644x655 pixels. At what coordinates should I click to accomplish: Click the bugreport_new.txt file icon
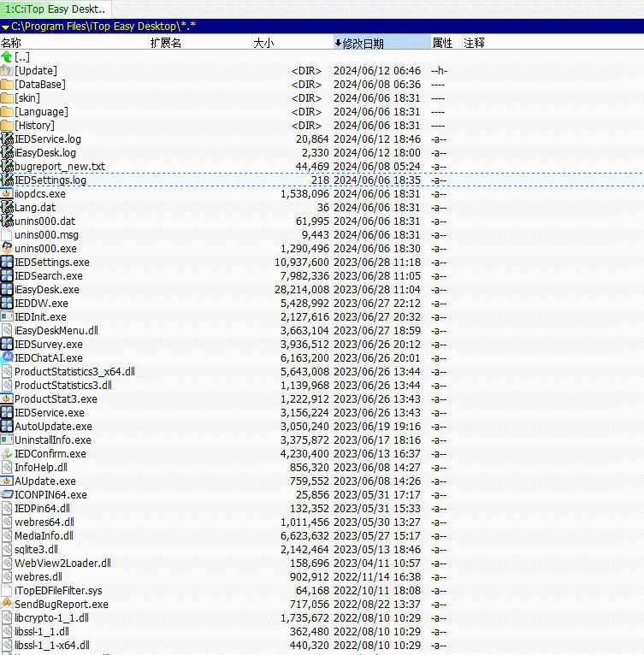(x=7, y=167)
